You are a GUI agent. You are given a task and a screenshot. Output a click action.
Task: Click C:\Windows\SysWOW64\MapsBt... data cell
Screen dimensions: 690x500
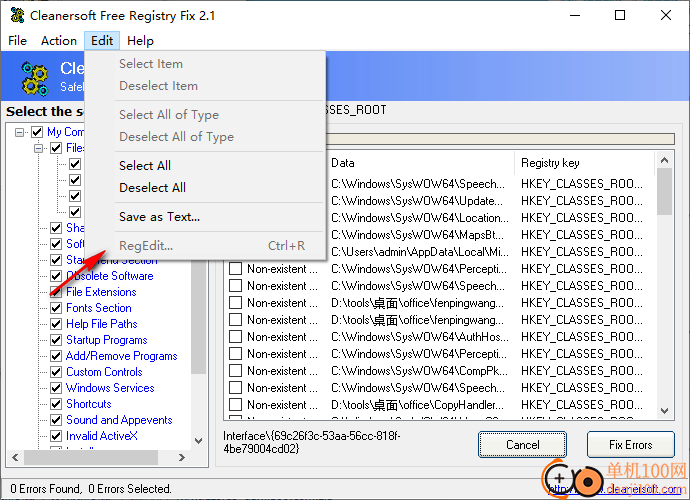tap(418, 235)
